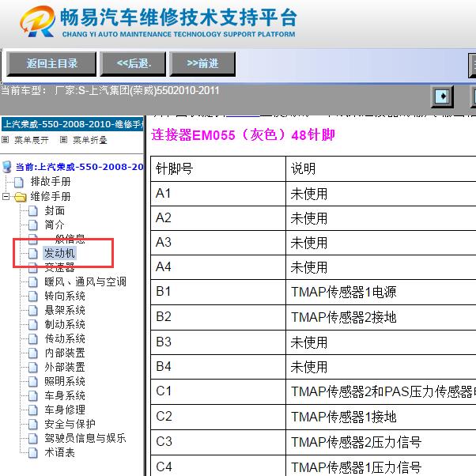Click the computer icon beside 当前:上汽荣威
The image size is (476, 476).
coord(6,167)
